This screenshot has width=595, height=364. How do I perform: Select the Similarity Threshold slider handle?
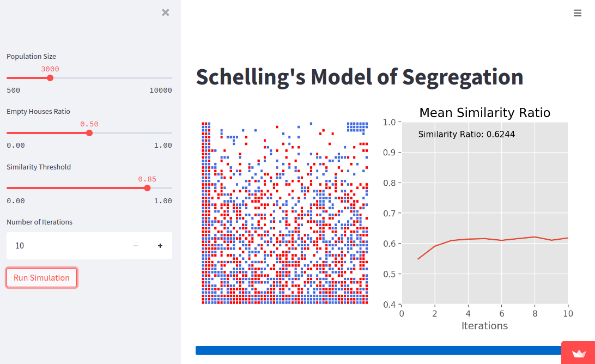(147, 187)
